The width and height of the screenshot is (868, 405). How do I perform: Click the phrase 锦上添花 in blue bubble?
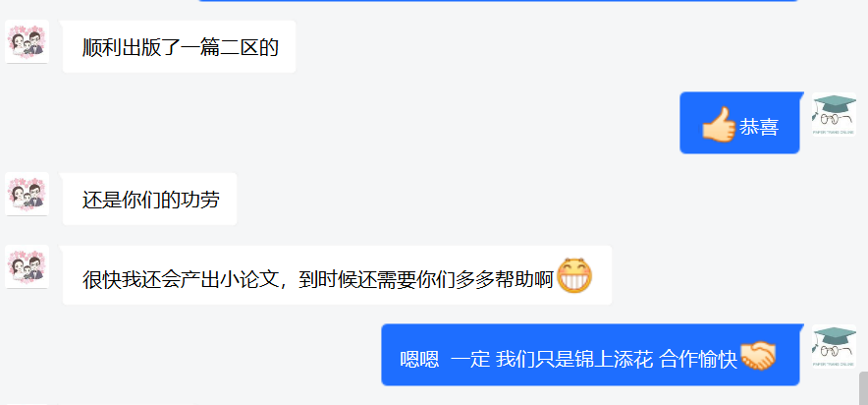coord(614,360)
